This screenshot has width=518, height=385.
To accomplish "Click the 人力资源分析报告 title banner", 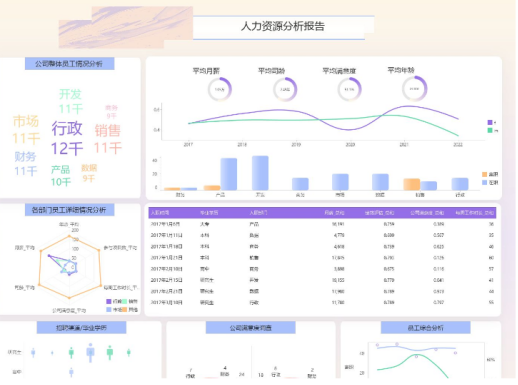I will click(x=283, y=27).
